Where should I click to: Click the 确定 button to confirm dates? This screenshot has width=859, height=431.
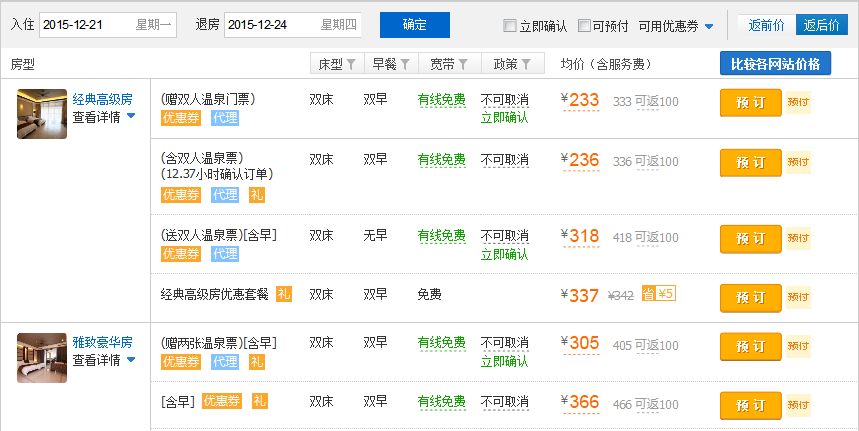[414, 25]
